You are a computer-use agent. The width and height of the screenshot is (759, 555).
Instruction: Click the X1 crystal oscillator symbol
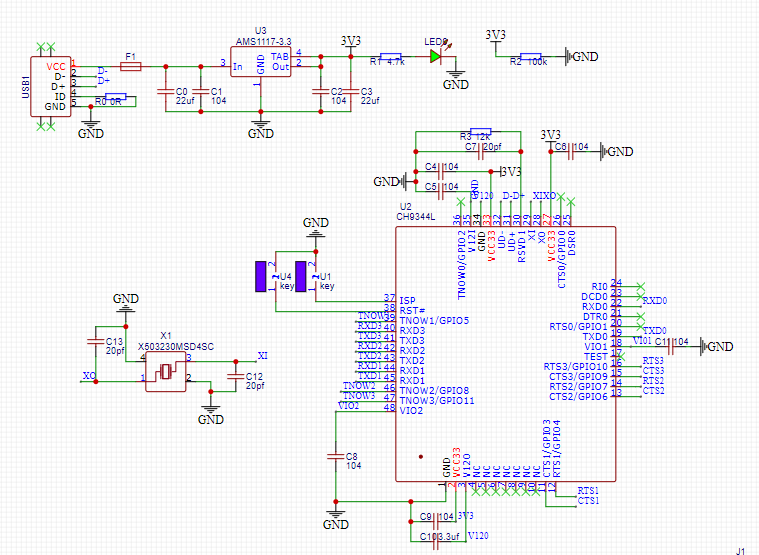166,373
